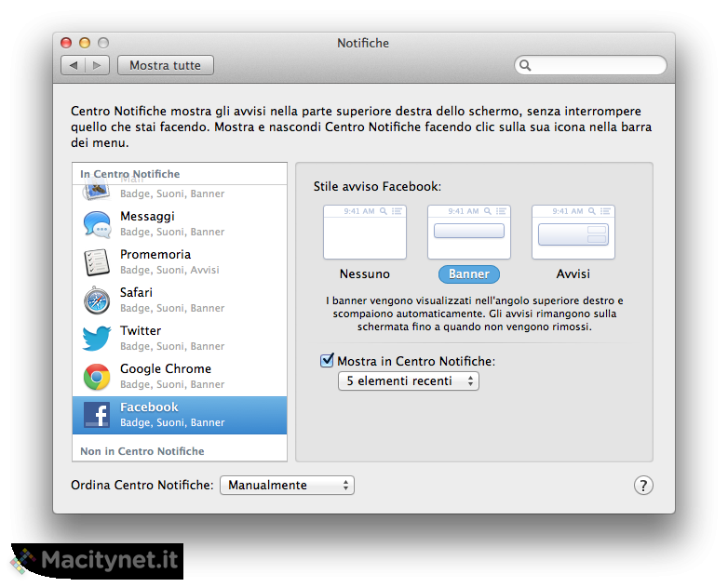Click the Google Chrome icon
The width and height of the screenshot is (728, 587).
(97, 377)
